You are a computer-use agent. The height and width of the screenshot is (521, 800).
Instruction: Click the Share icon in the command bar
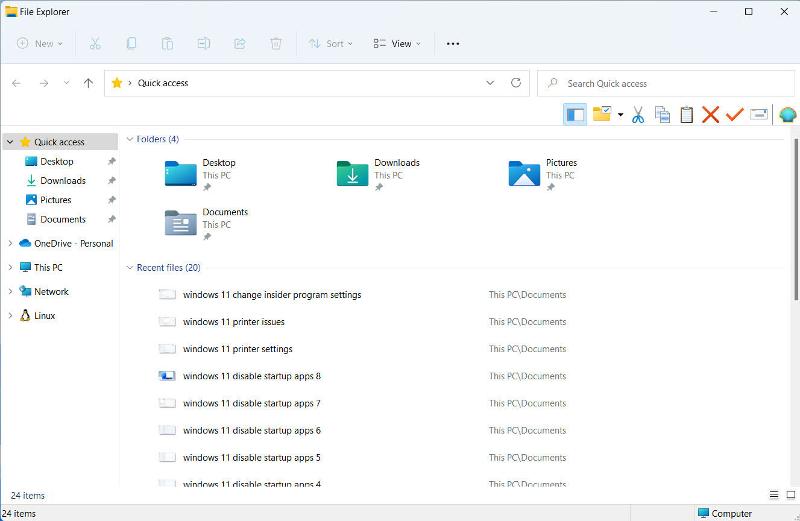pos(240,44)
